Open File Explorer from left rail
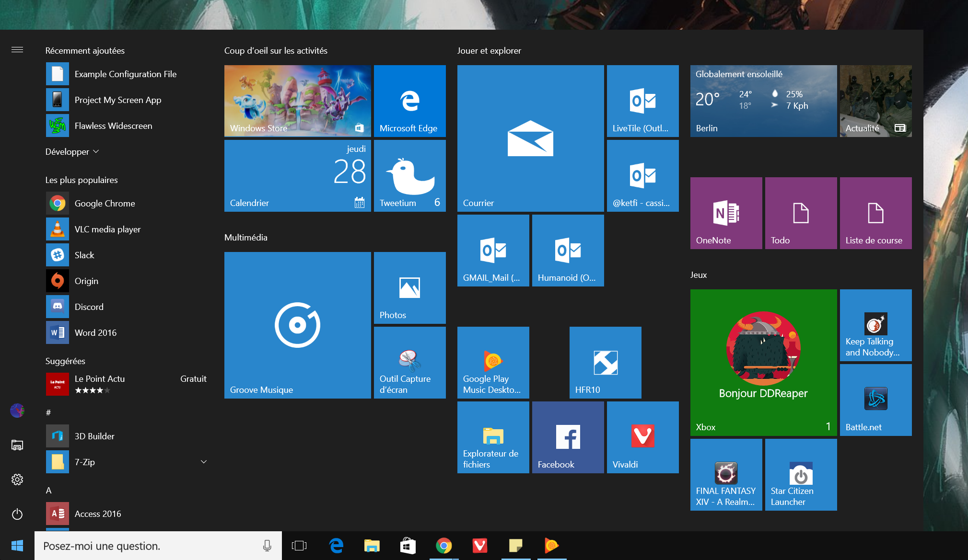 (x=17, y=445)
